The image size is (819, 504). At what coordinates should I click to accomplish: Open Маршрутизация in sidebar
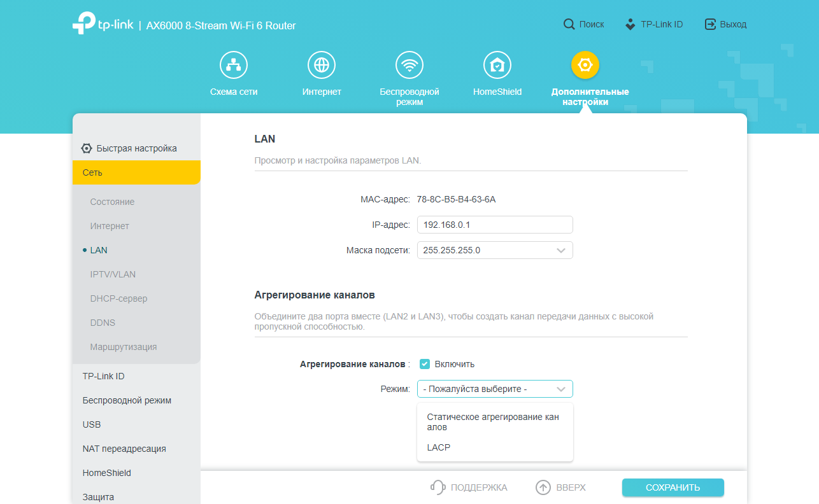124,347
